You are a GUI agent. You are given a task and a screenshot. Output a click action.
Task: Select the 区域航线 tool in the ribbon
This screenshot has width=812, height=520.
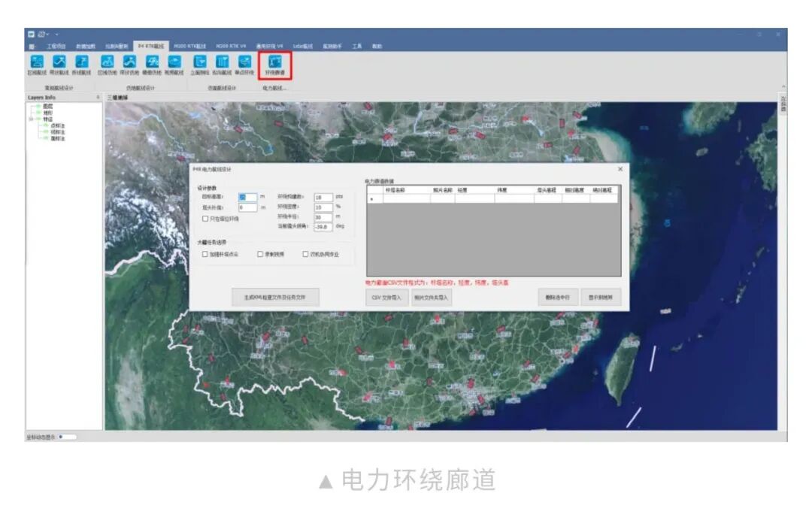tap(36, 65)
